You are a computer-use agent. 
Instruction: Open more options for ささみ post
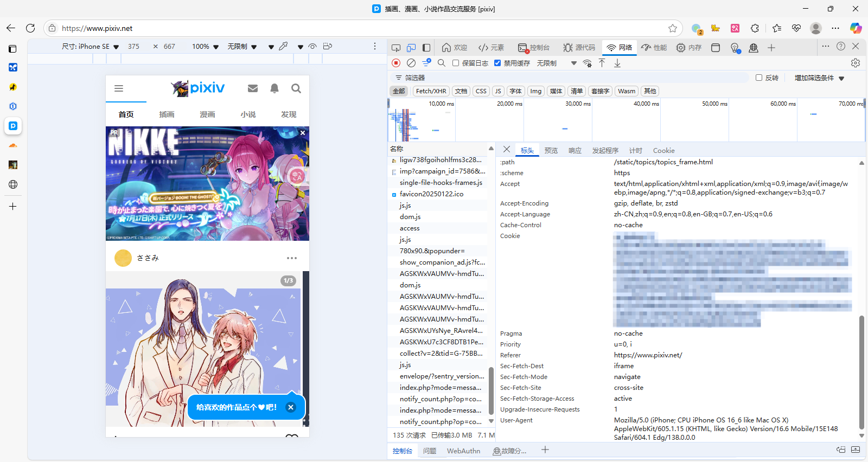point(292,258)
